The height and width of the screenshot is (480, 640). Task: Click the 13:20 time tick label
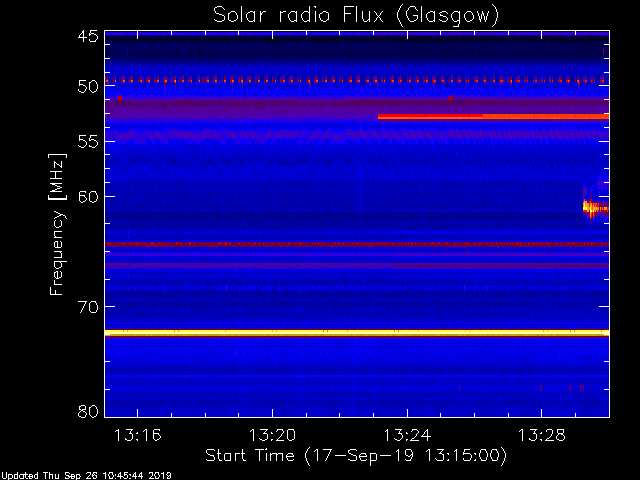pos(272,435)
